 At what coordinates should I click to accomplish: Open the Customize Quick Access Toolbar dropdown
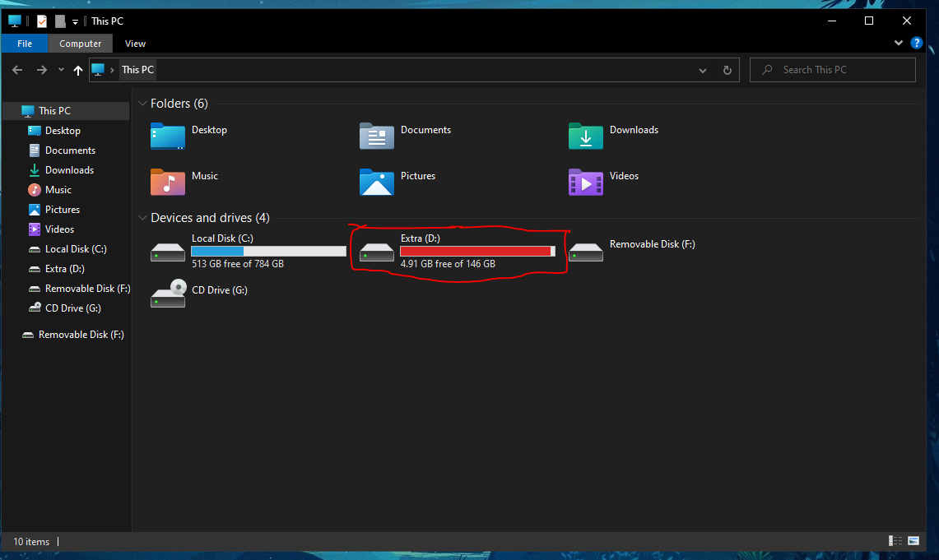(x=75, y=21)
